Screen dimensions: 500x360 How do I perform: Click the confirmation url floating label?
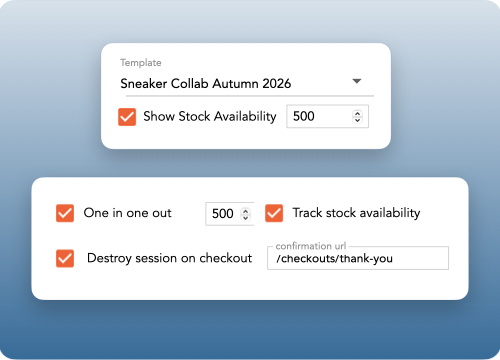click(311, 246)
